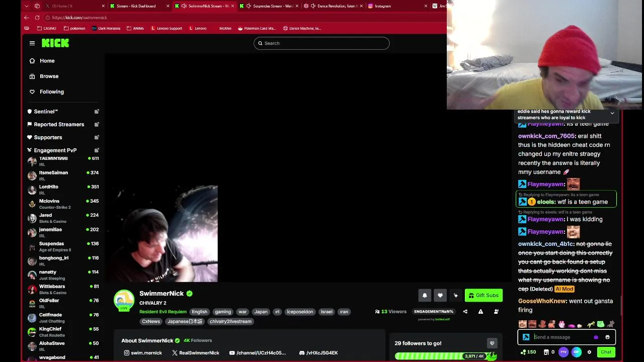Switch to Dance Revolution browser tab
Screen dimensions: 644x362
click(x=333, y=6)
